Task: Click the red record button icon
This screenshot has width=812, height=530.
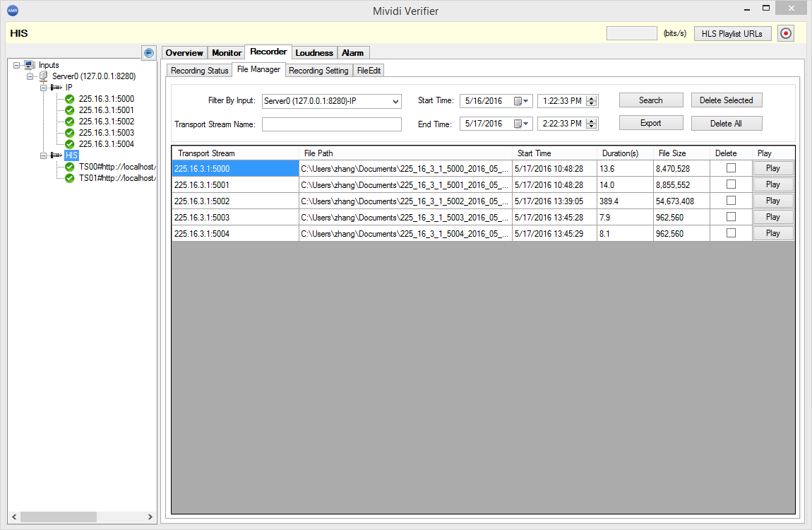Action: (x=785, y=33)
